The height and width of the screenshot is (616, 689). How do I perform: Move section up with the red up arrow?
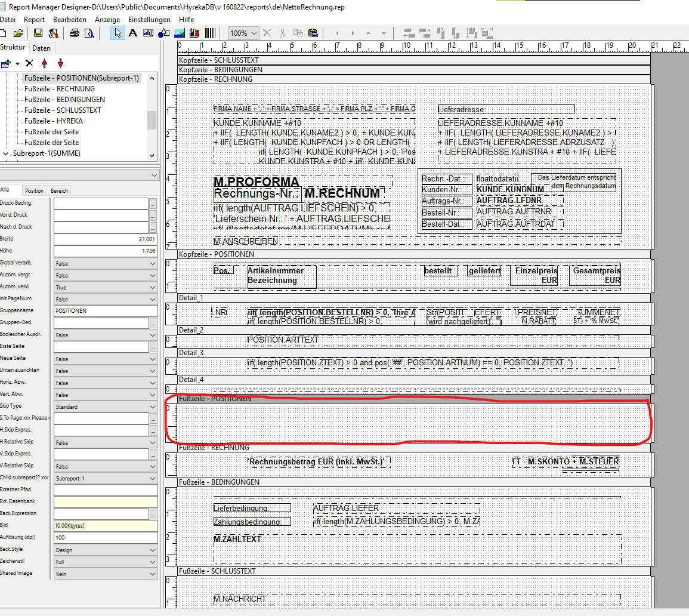pos(44,63)
